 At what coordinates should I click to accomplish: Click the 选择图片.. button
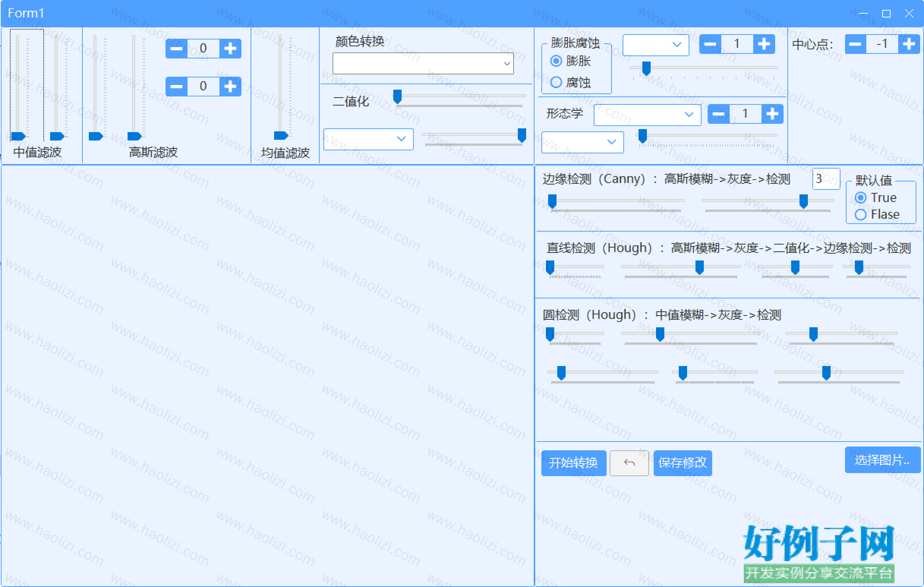(x=883, y=460)
